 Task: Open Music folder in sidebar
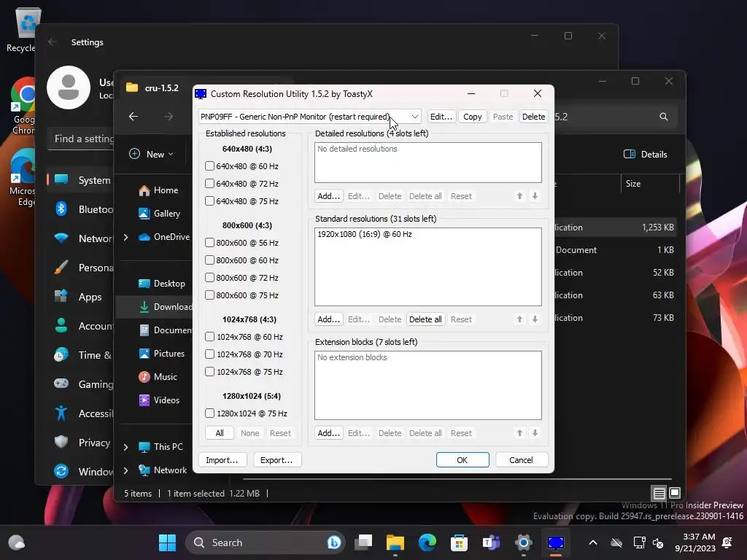pyautogui.click(x=158, y=377)
